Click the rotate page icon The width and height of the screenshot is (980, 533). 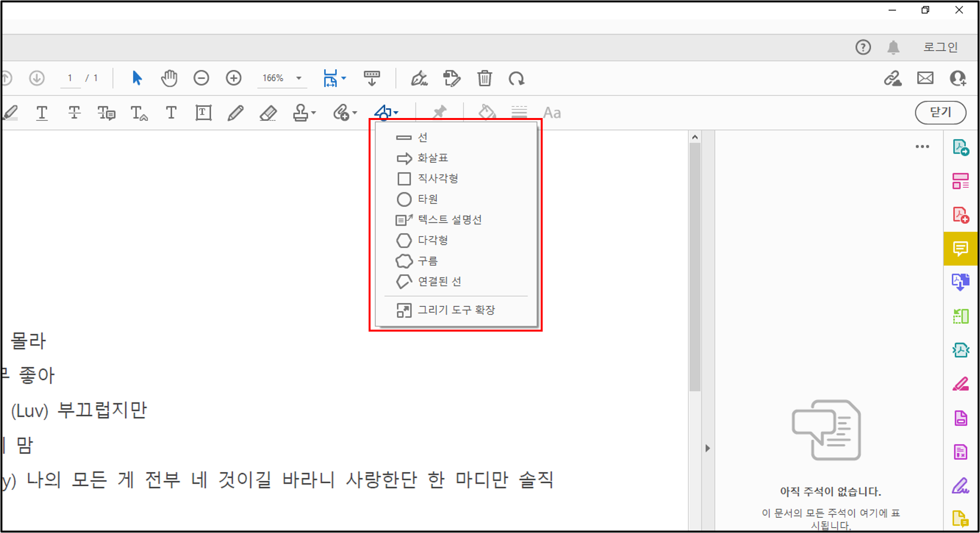(x=516, y=78)
